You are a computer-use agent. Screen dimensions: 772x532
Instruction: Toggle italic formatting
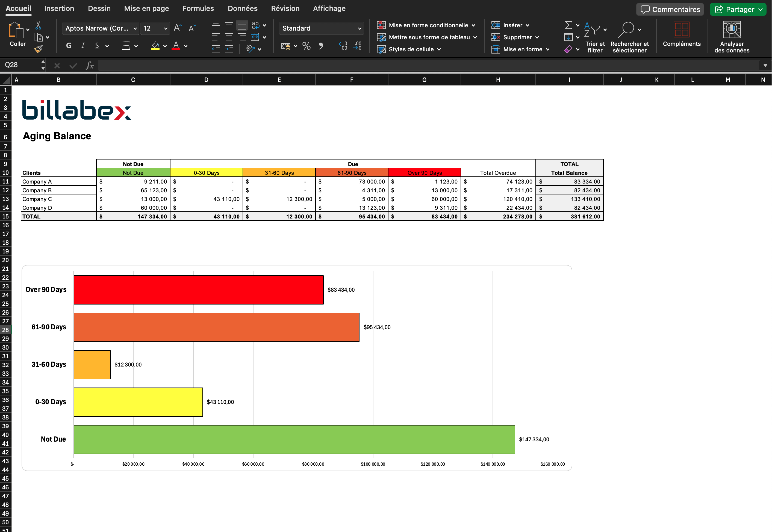(83, 46)
